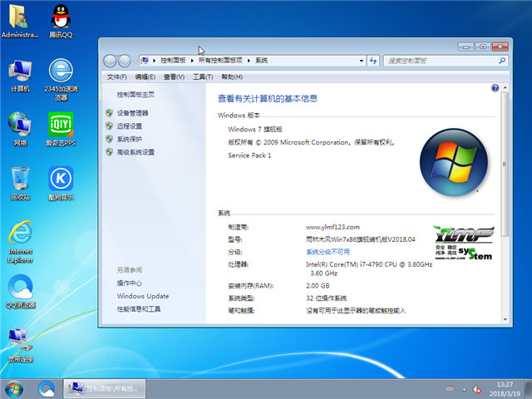
Task: Open the 文件(F) menu
Action: 116,77
